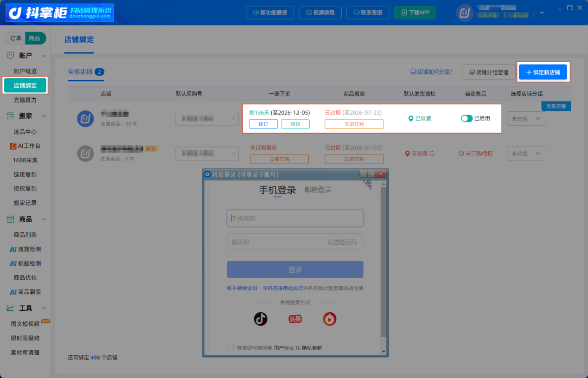Click the 授权 button
The height and width of the screenshot is (378, 588).
pos(295,124)
